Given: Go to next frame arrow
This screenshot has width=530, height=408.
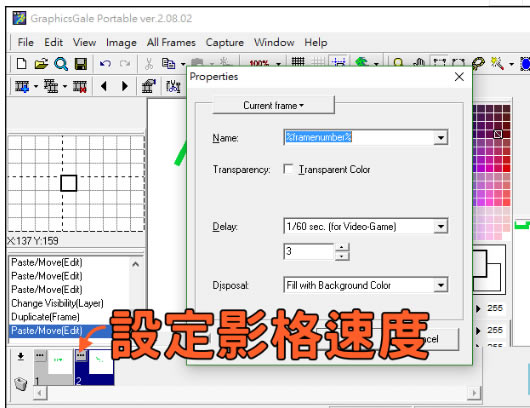Looking at the screenshot, I should [125, 86].
